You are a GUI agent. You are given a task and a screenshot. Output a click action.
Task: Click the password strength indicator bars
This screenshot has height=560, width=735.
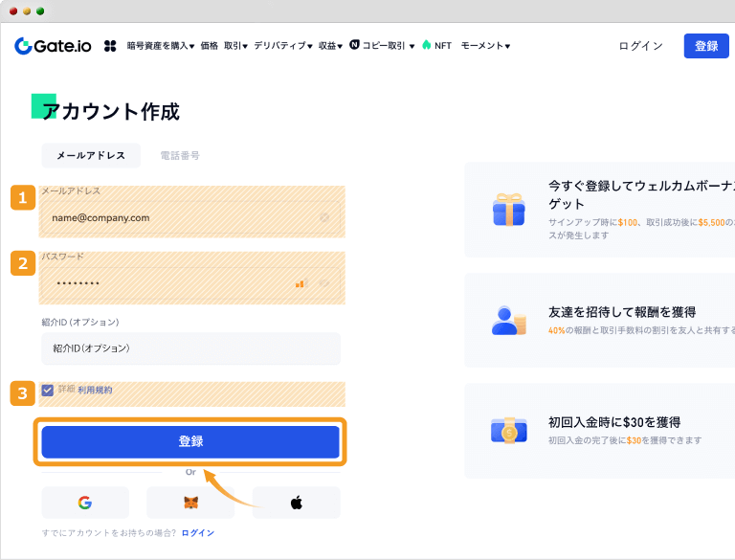pyautogui.click(x=300, y=283)
